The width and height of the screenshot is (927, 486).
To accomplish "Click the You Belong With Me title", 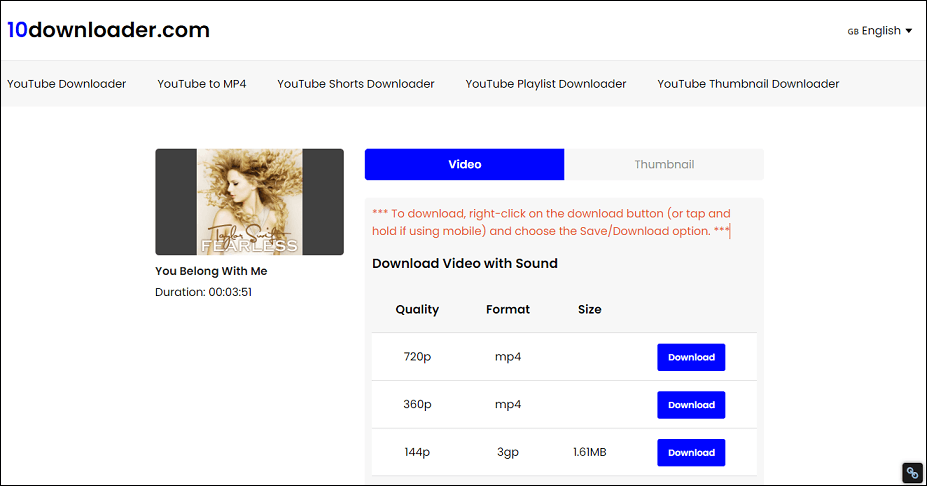I will tap(211, 271).
